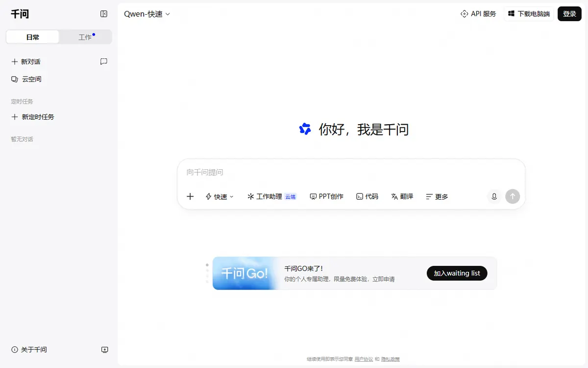Create a 新定时任务 scheduled task
Screen dimensions: 588x368
pos(33,117)
